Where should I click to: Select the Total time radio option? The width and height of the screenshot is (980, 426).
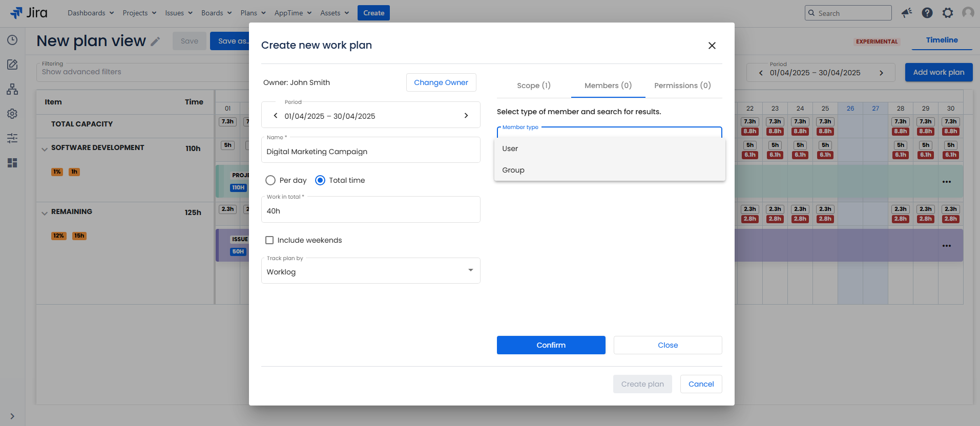[x=320, y=180]
